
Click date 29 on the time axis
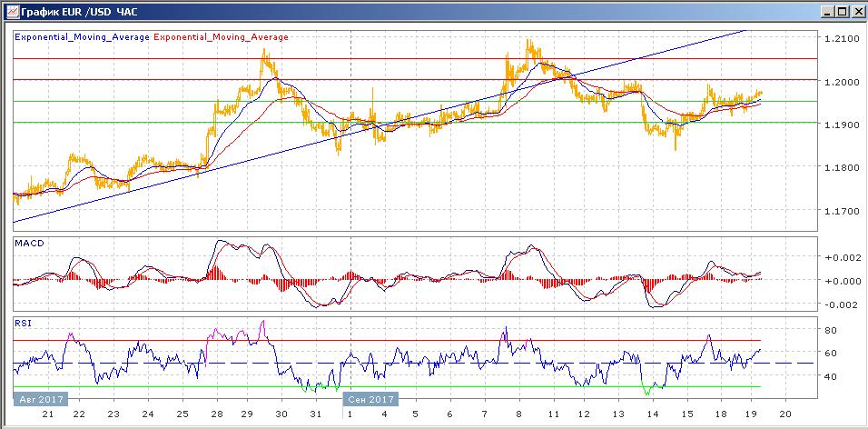247,414
